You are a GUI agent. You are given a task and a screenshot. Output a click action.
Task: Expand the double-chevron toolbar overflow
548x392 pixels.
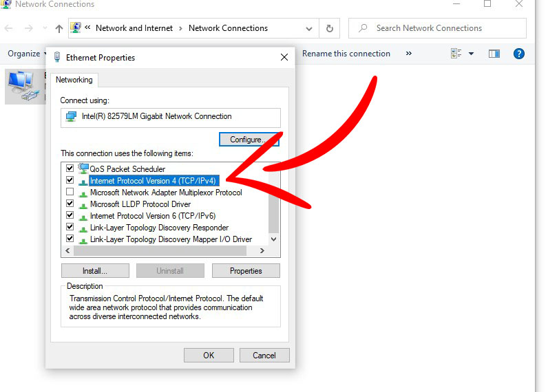click(x=408, y=54)
